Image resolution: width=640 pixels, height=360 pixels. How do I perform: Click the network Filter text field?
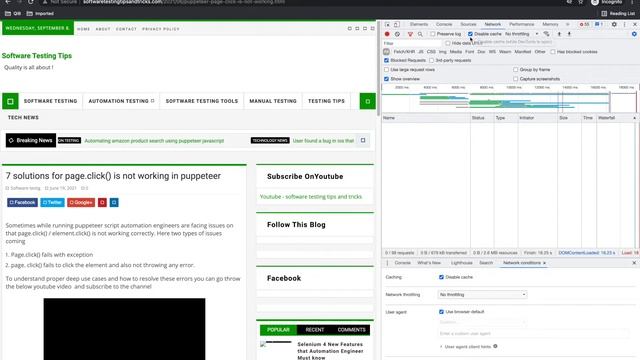[412, 43]
